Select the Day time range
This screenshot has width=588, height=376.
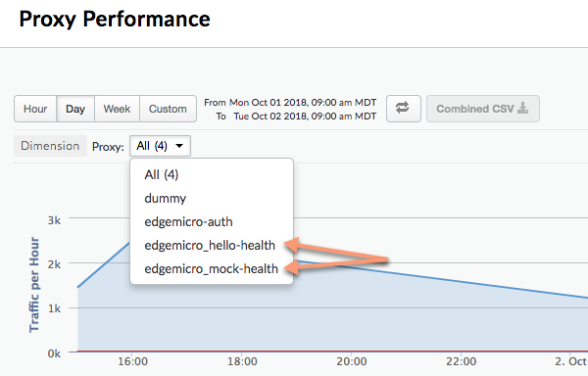[x=75, y=109]
